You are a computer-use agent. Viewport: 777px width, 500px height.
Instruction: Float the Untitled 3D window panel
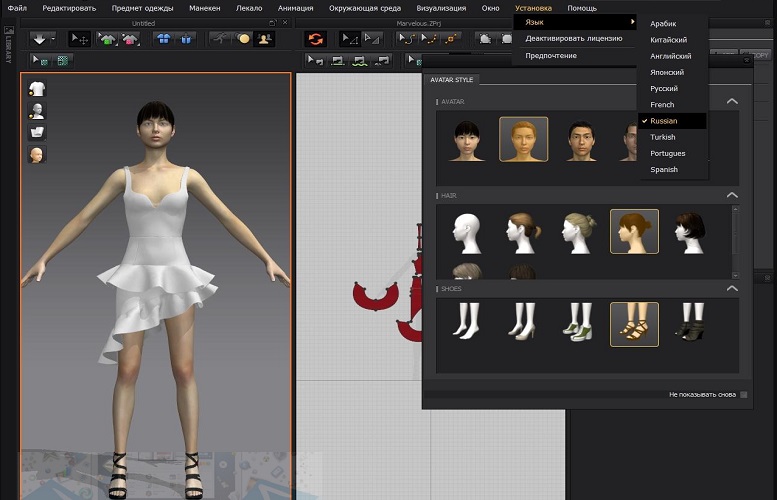273,23
